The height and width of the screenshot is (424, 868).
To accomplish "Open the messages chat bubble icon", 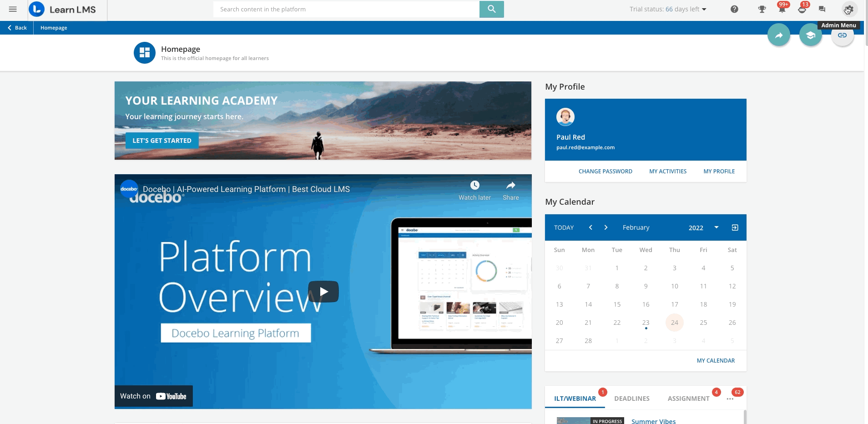I will pyautogui.click(x=822, y=9).
